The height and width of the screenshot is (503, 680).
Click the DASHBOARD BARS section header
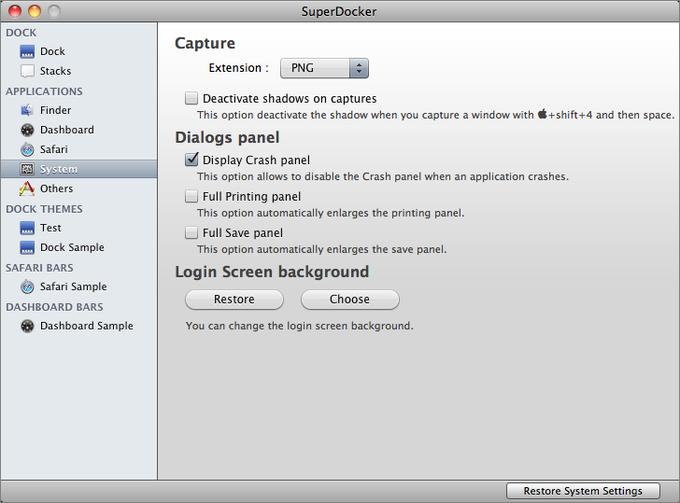(x=55, y=307)
